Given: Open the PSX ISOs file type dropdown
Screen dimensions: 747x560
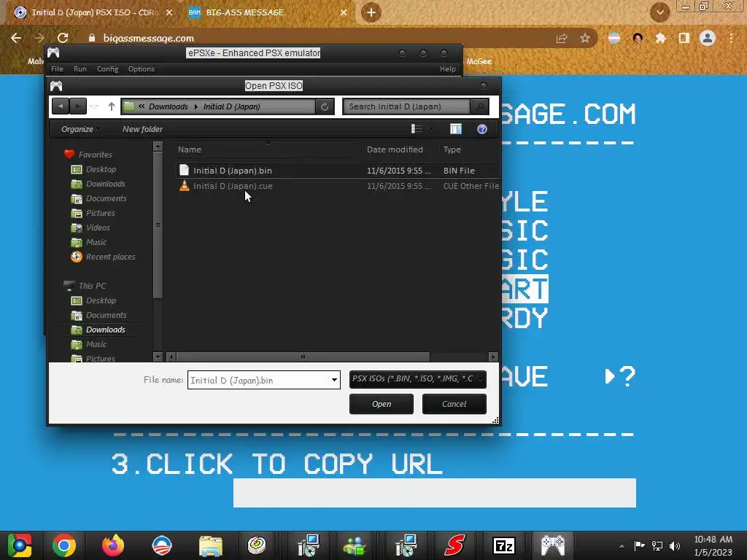Looking at the screenshot, I should coord(418,379).
